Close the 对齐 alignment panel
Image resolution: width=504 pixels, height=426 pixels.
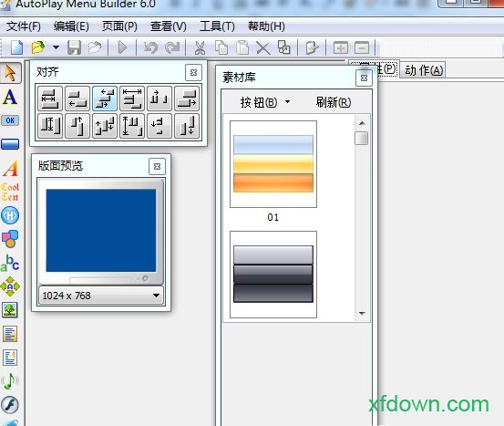(193, 72)
